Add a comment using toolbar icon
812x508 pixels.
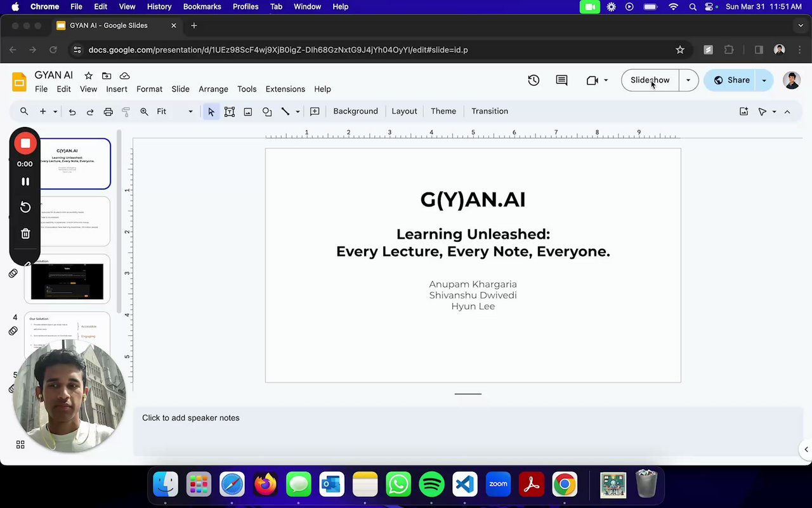(x=315, y=112)
